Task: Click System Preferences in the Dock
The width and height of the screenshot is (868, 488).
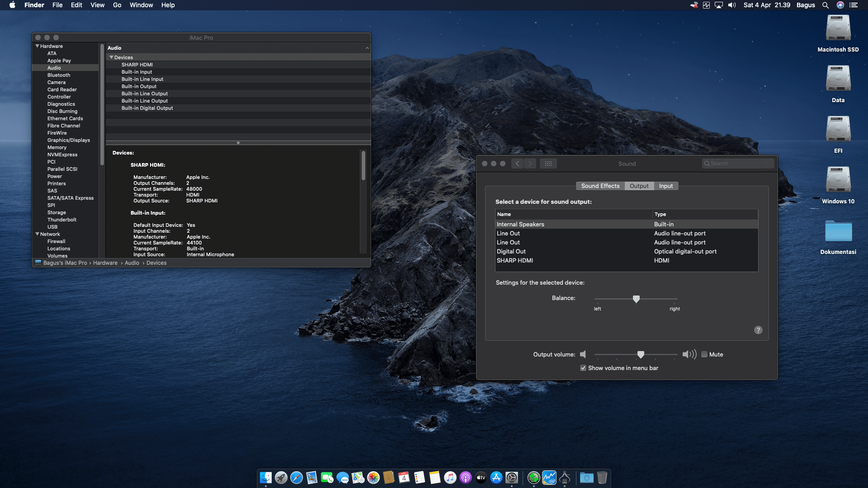Action: (x=512, y=478)
